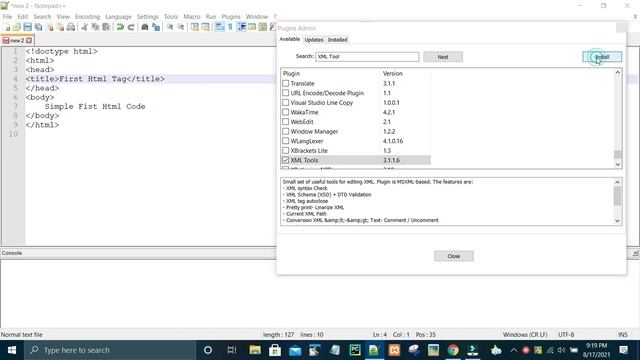Click the Open file toolbar icon
Image resolution: width=640 pixels, height=360 pixels.
17,27
